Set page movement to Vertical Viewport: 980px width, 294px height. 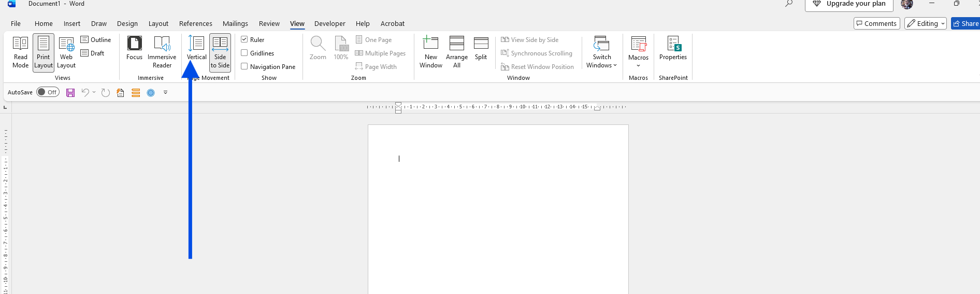coord(196,48)
